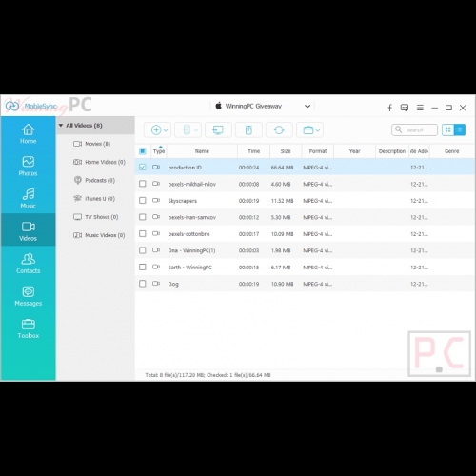Open the Toolbox in the sidebar
This screenshot has height=476, width=476.
click(x=29, y=328)
